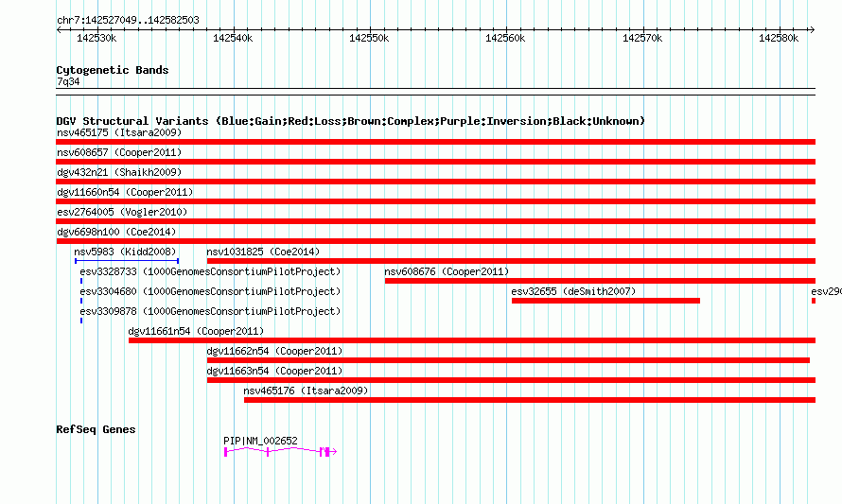Click the red bar under nsv465176
The image size is (842, 504).
pyautogui.click(x=530, y=400)
